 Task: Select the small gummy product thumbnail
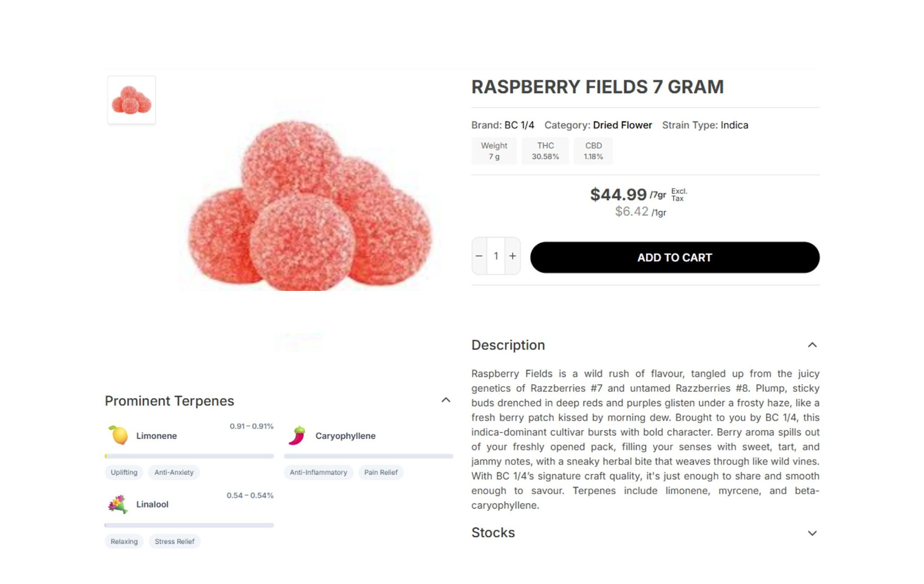coord(132,100)
